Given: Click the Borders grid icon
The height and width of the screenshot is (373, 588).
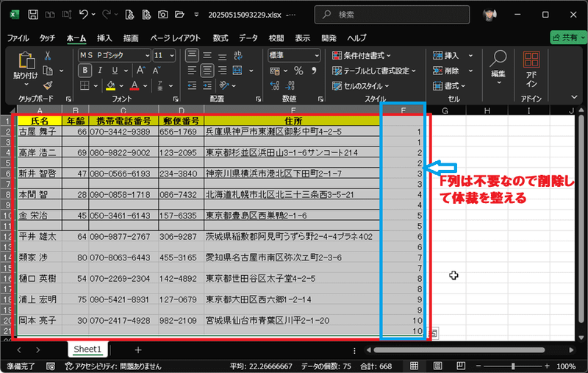Looking at the screenshot, I should click(x=85, y=85).
